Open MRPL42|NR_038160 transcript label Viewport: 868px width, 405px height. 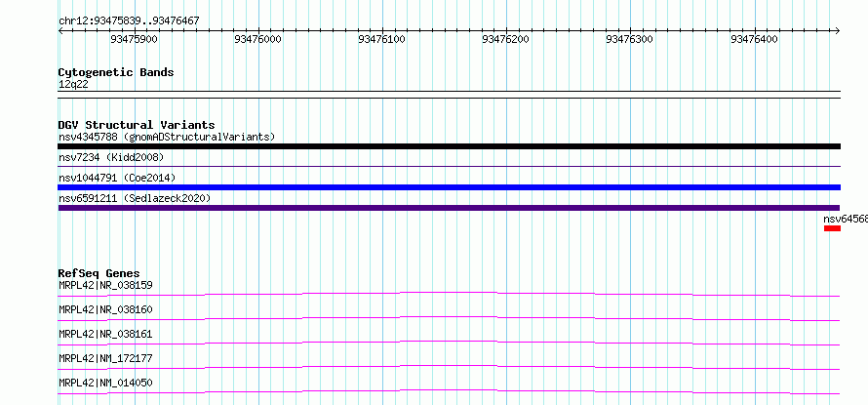pyautogui.click(x=105, y=309)
